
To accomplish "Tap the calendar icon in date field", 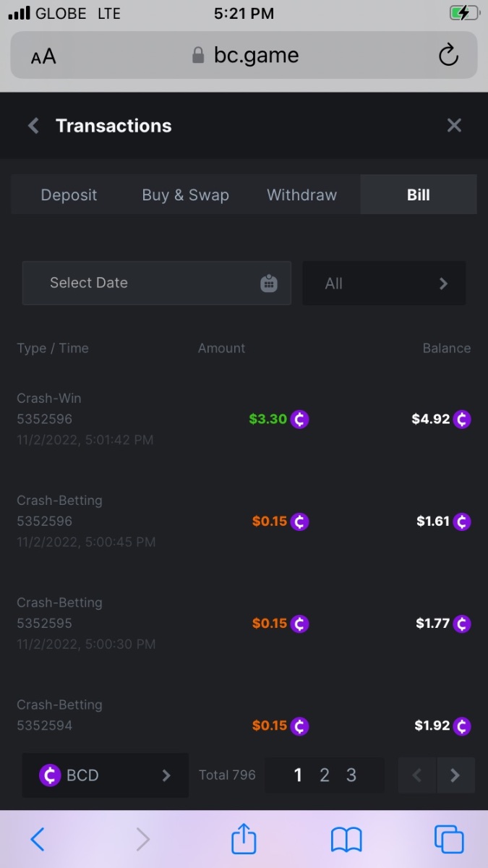I will [x=269, y=284].
